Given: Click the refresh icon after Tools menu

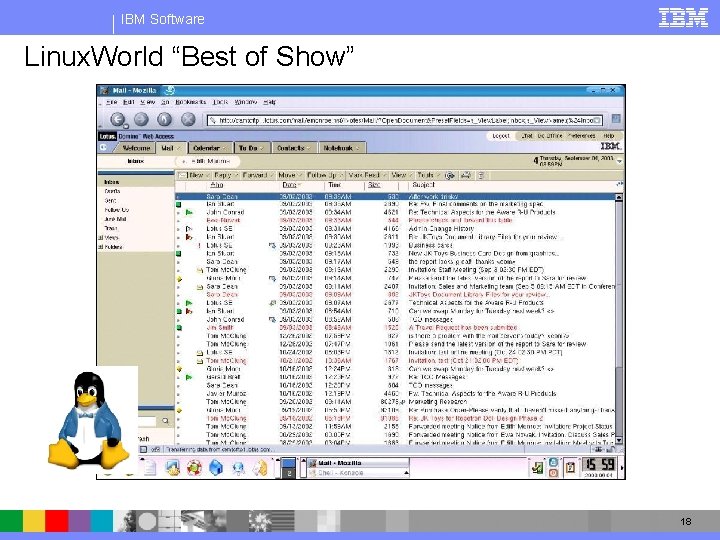Looking at the screenshot, I should click(x=450, y=175).
